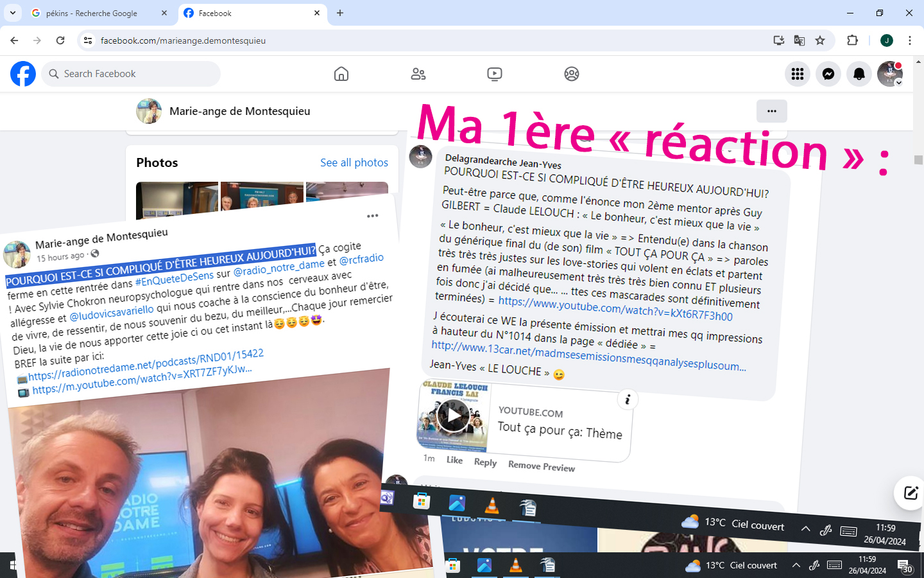Focus the Search Facebook field
The height and width of the screenshot is (578, 924).
click(x=131, y=74)
